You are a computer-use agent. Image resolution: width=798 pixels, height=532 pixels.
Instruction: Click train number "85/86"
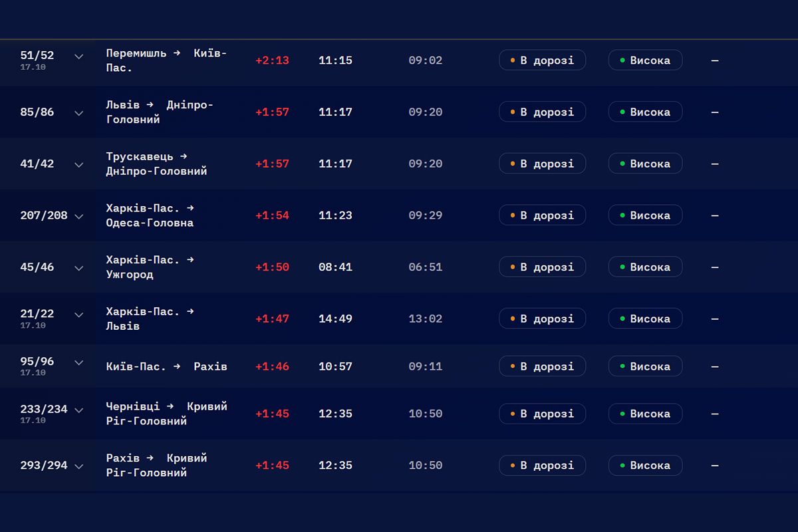point(37,112)
